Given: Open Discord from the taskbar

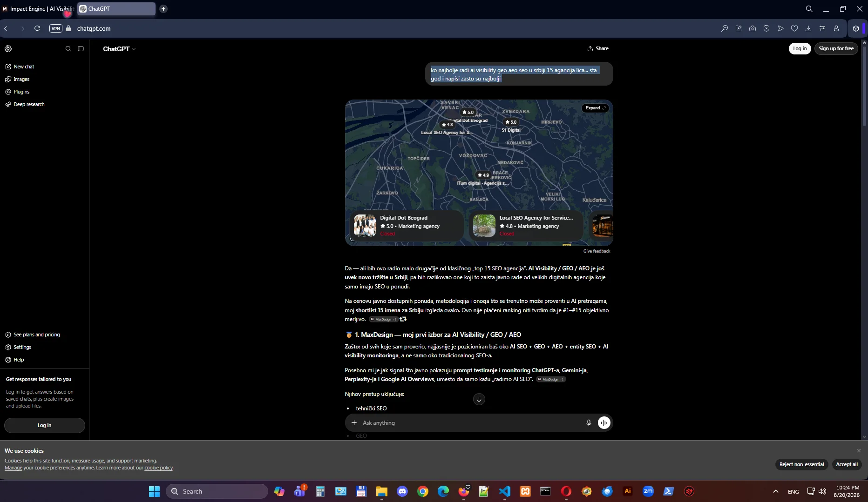Looking at the screenshot, I should (x=402, y=491).
